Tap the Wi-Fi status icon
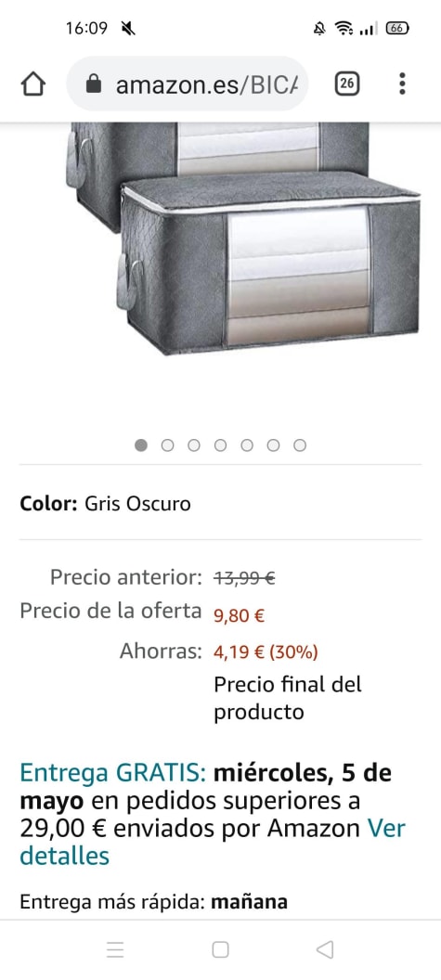Viewport: 441px width, 980px height. tap(344, 28)
